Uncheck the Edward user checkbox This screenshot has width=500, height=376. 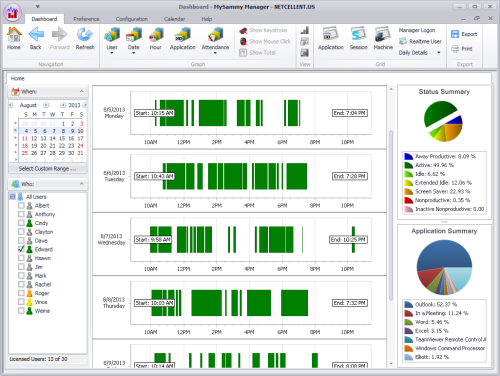click(x=21, y=249)
